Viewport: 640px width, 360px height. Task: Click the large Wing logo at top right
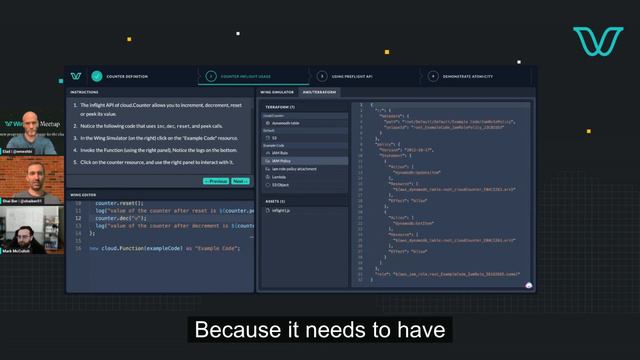(598, 41)
